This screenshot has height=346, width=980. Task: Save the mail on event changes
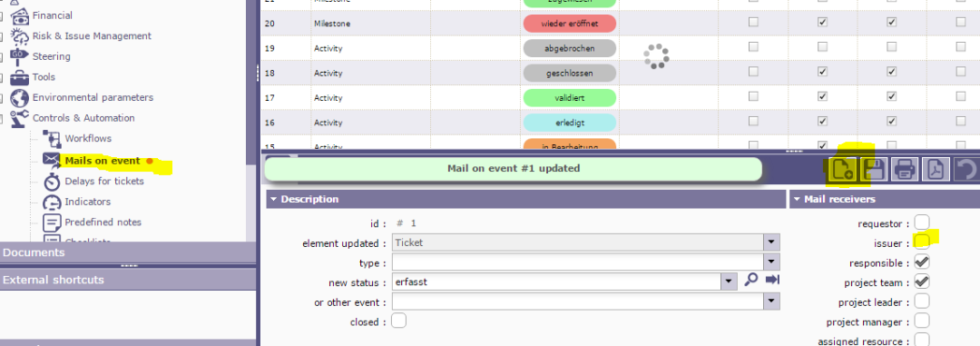[873, 169]
